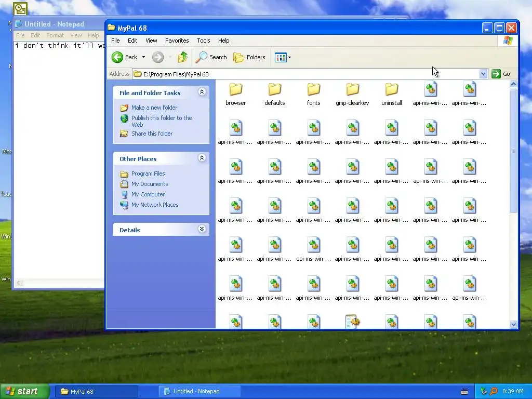The image size is (532, 399).
Task: Collapse the File and Folder Tasks panel
Action: tap(202, 92)
